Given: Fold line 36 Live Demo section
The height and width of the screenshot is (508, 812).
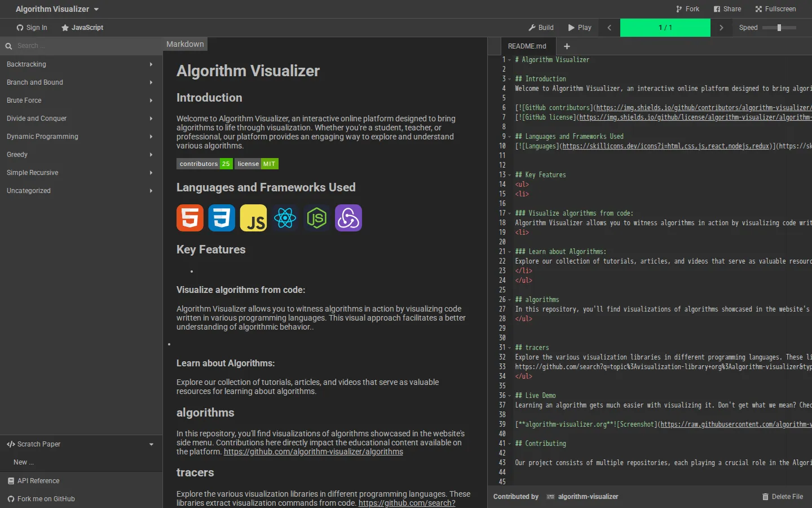Looking at the screenshot, I should click(510, 396).
